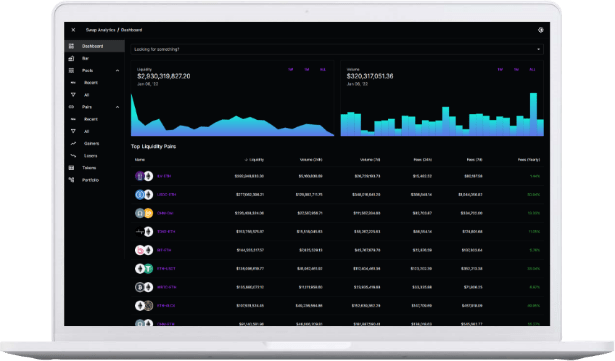Viewport: 615px width, 361px height.
Task: Click 'Swap Analytics / Dashboard' breadcrumb title
Action: [x=114, y=30]
